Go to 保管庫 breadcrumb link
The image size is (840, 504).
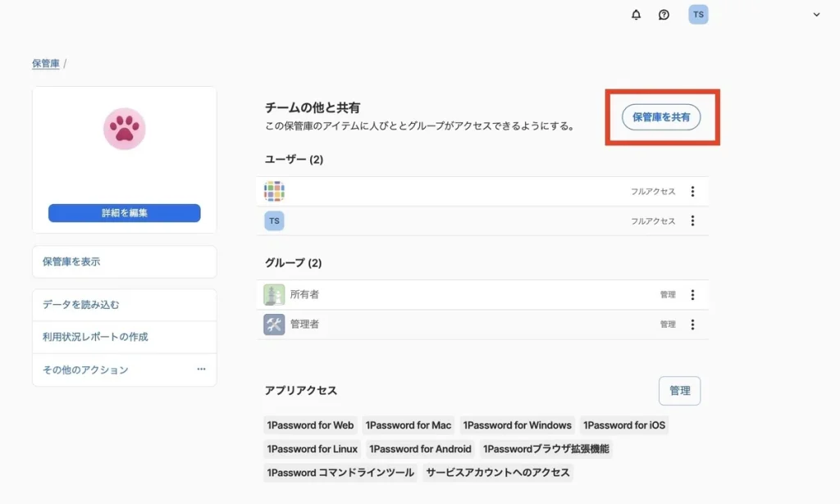[46, 63]
